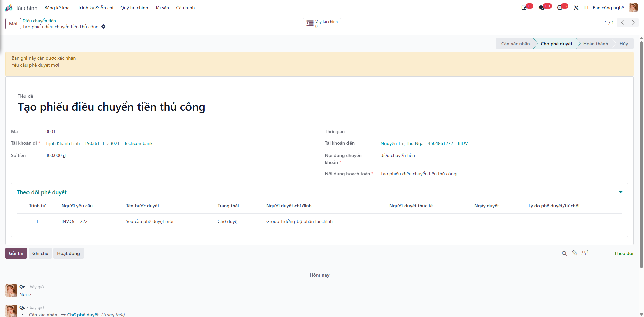Open the Trịnh Khánh Linh Techcombank account link
The image size is (644, 317).
click(x=99, y=143)
